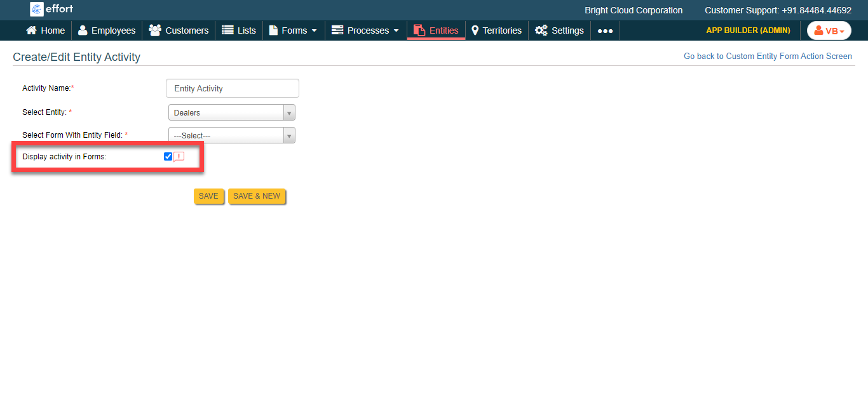This screenshot has width=868, height=417.
Task: Open Lists via the list icon
Action: point(227,30)
